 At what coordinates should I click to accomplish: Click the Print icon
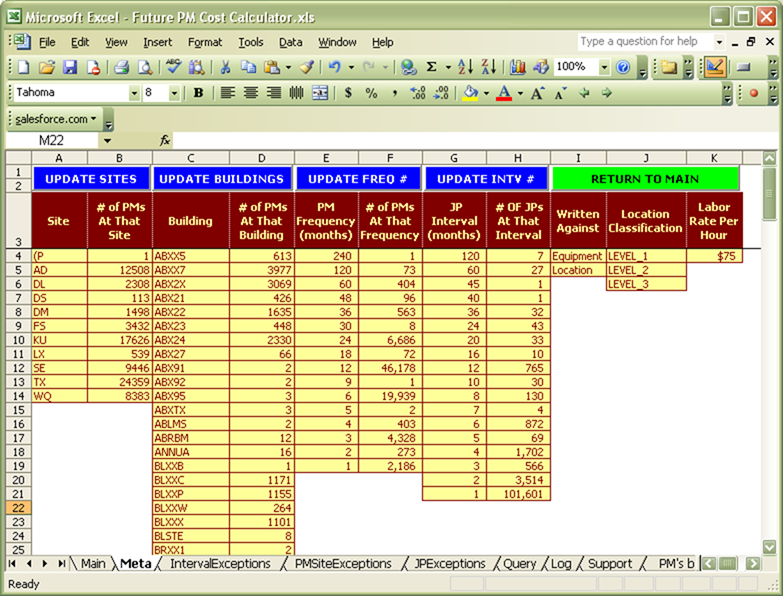121,66
